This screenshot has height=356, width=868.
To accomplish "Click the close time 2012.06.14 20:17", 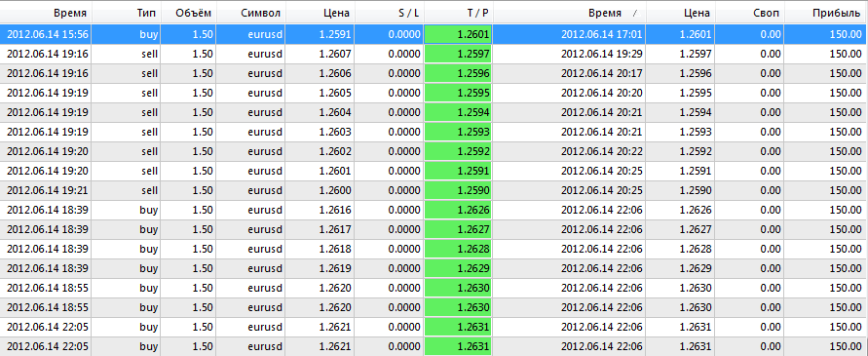I will 602,73.
